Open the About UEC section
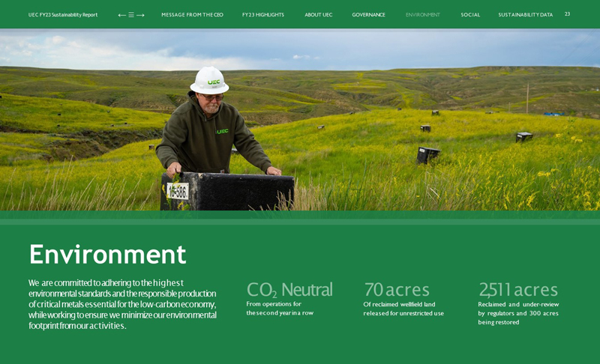 click(318, 15)
